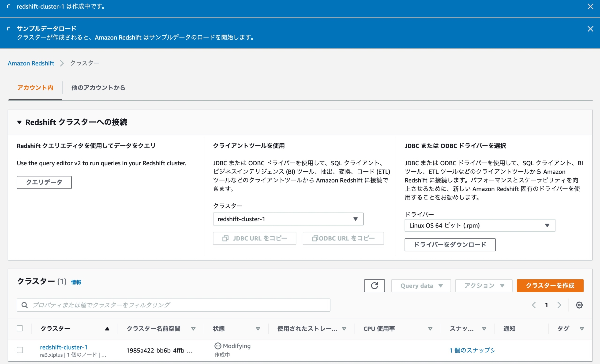Switch to the 他のアカウントから tab
Image resolution: width=600 pixels, height=364 pixels.
coord(98,88)
